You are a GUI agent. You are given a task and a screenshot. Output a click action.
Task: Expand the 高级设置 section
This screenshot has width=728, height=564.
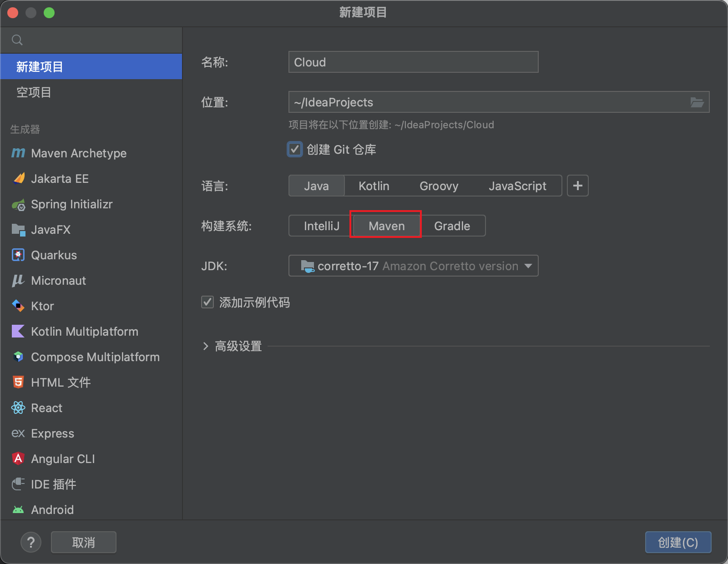(x=206, y=346)
